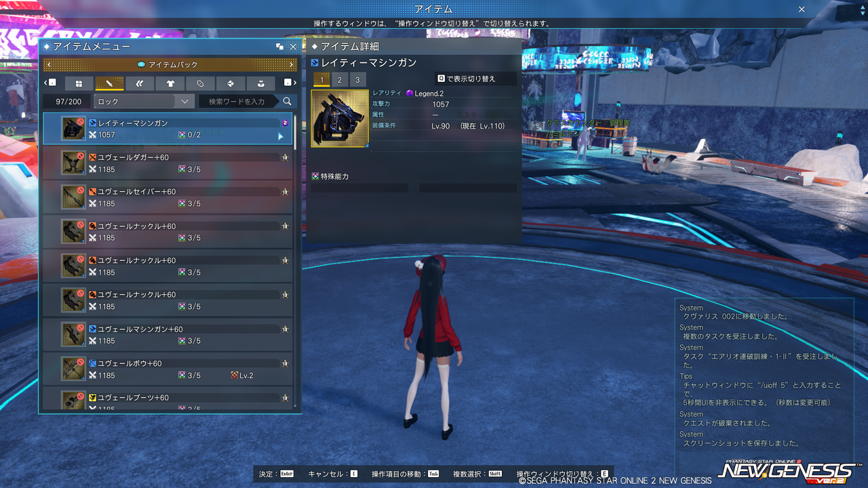Screen dimensions: 868x488
Task: Switch to detail page 3 tab
Action: point(357,80)
